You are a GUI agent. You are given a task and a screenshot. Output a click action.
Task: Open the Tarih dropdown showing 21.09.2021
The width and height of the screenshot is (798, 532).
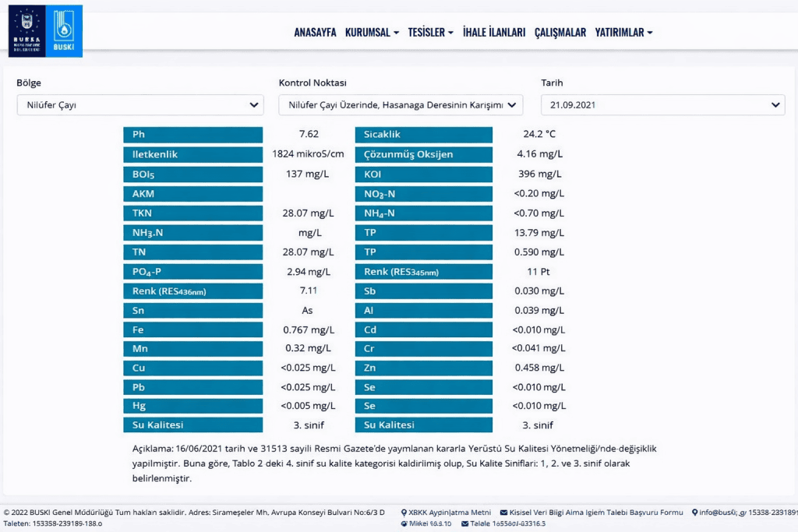coord(662,105)
